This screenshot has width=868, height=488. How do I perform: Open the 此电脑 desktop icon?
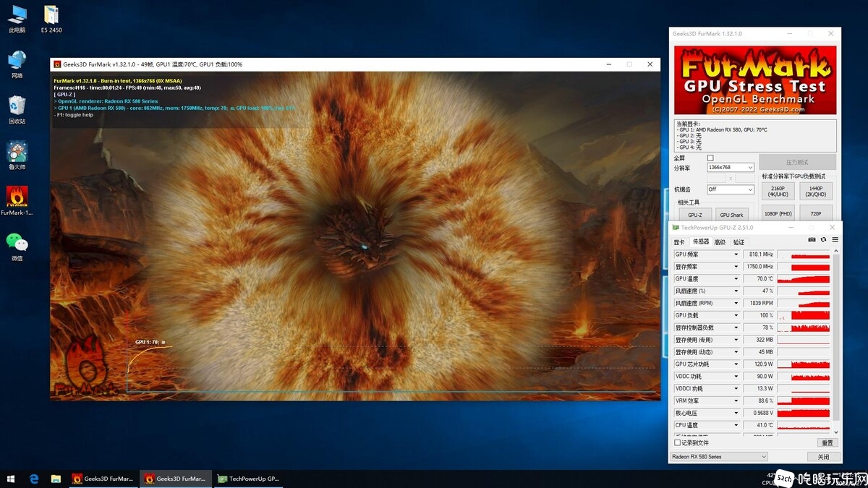point(17,19)
